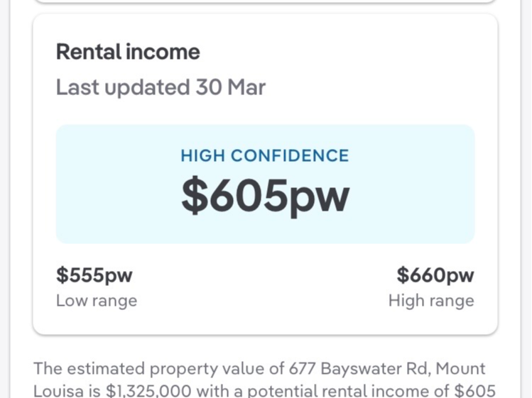Select the HIGH CONFIDENCE label

tap(265, 156)
